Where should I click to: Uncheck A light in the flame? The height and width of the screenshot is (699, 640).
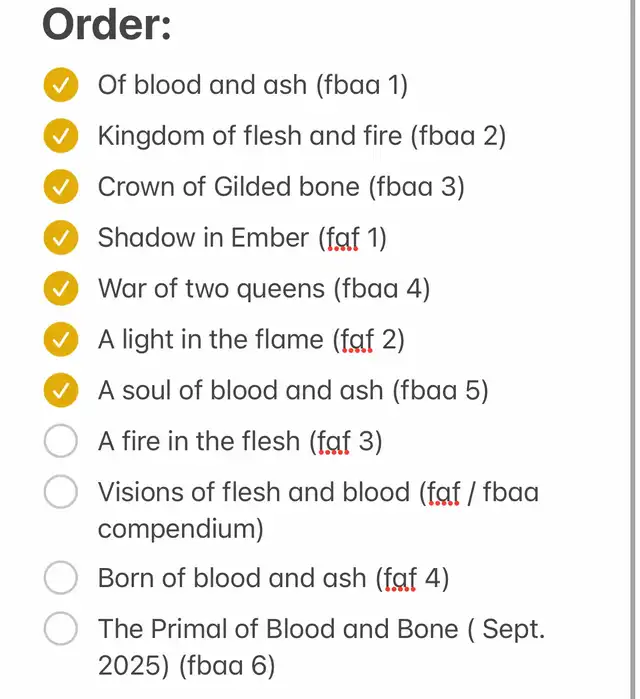(61, 339)
